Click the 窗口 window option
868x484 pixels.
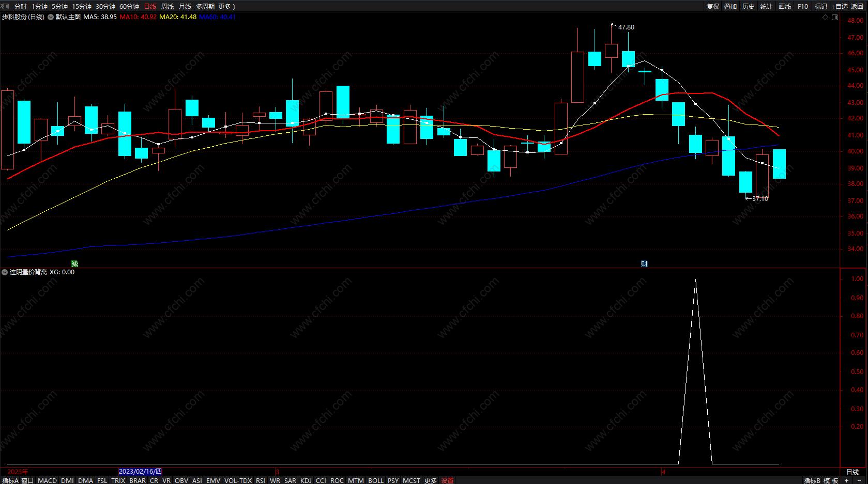(27, 480)
